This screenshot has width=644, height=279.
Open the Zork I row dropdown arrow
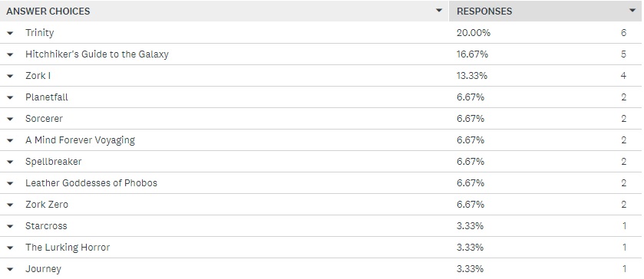coord(10,76)
